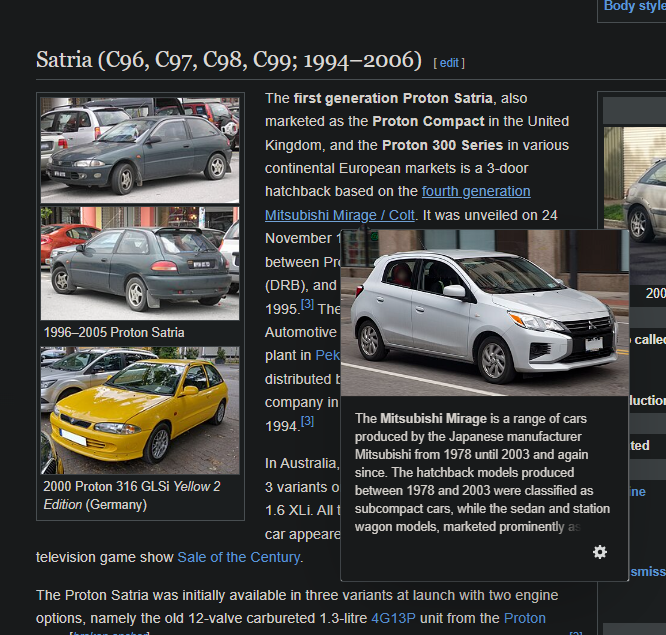Click the '1996–2005 Proton Satria' caption
666x635 pixels.
(114, 332)
